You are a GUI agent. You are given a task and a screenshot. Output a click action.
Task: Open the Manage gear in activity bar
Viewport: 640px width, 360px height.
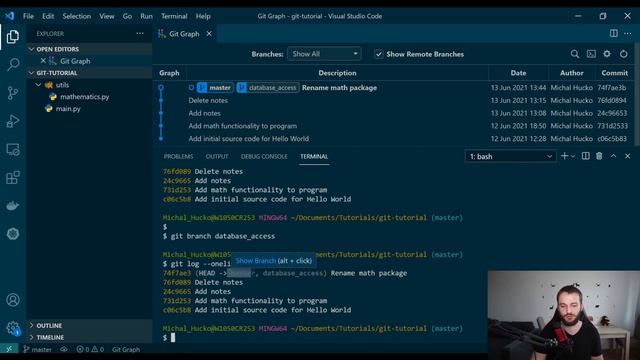click(13, 328)
